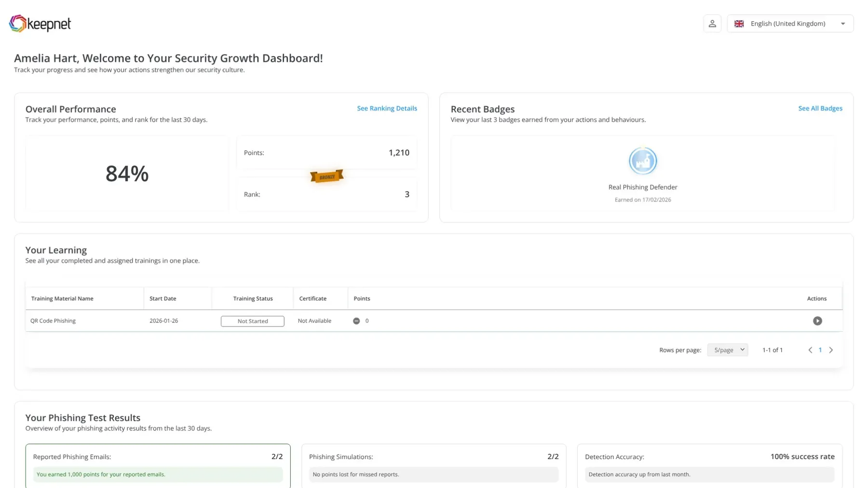
Task: Expand the language selector arrow
Action: pos(842,24)
